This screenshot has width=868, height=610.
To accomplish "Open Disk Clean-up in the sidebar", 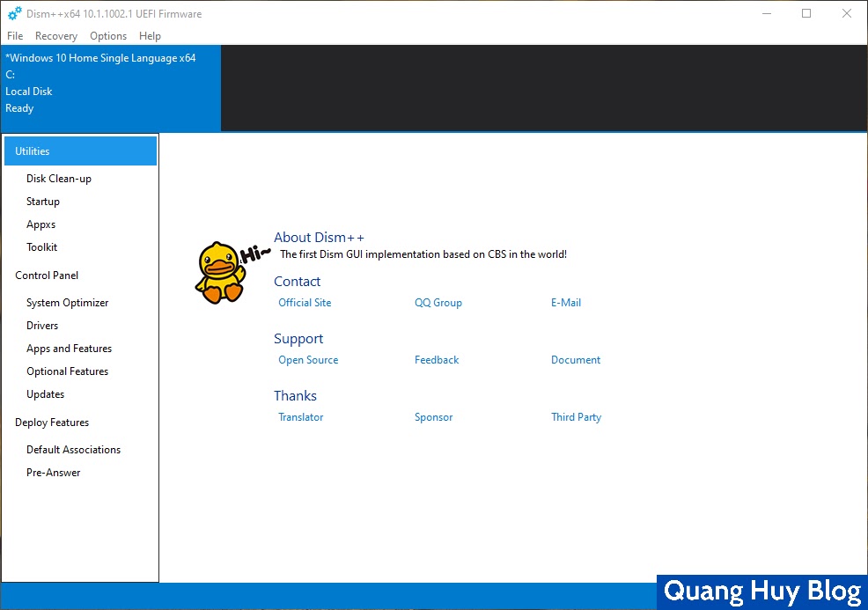I will coord(59,179).
